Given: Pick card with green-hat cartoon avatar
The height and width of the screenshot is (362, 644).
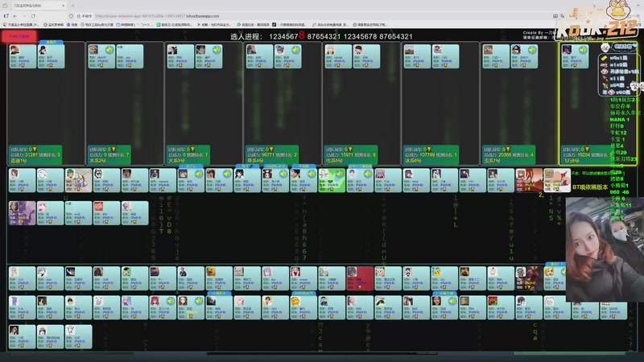Looking at the screenshot, I should [x=78, y=180].
